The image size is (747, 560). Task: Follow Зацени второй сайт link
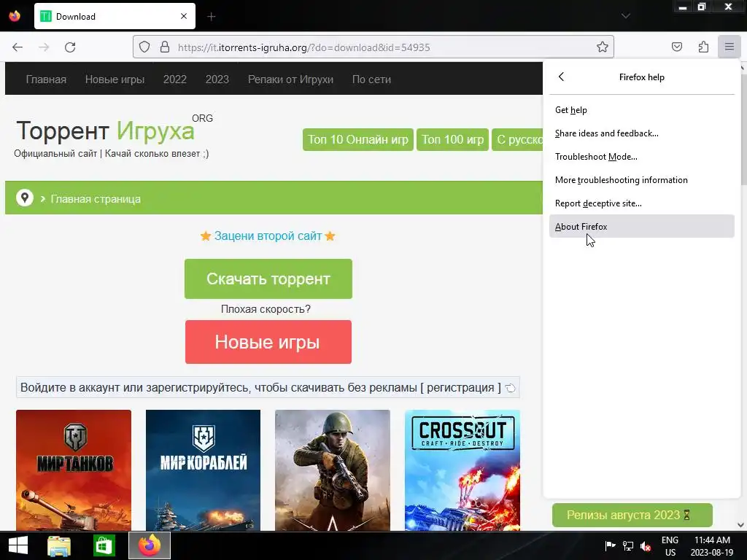click(268, 236)
